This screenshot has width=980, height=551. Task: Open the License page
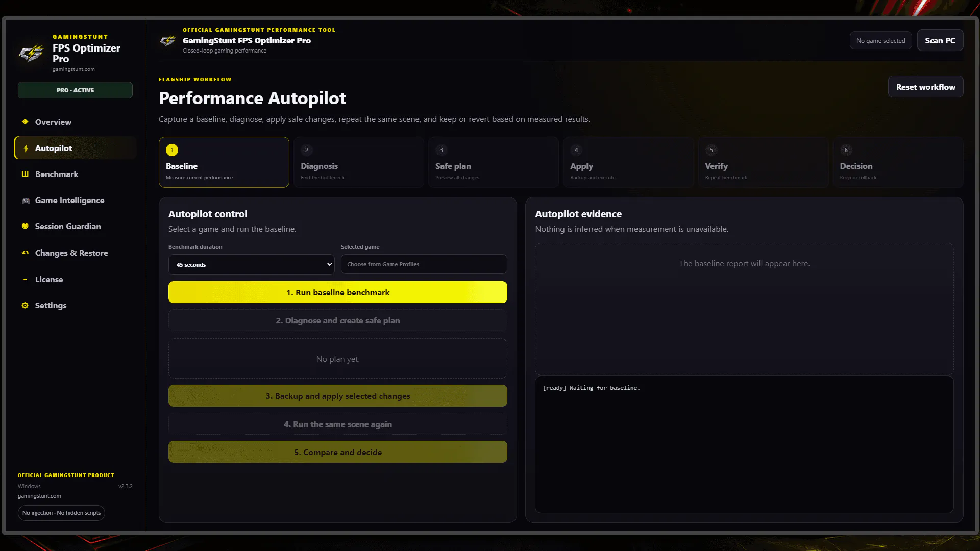(75, 280)
